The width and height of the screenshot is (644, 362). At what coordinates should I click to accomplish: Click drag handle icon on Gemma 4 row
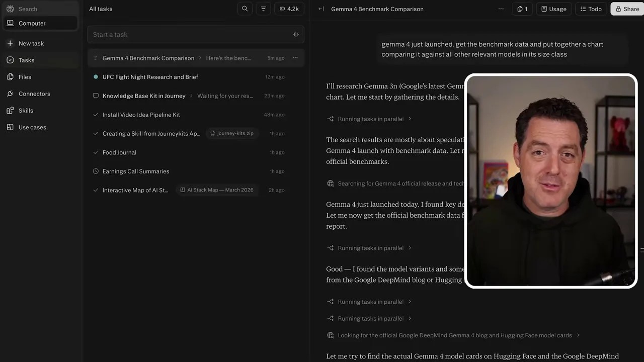pos(96,58)
